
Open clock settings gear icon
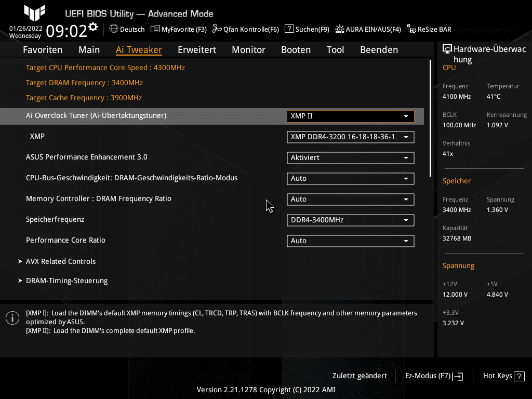tap(92, 26)
